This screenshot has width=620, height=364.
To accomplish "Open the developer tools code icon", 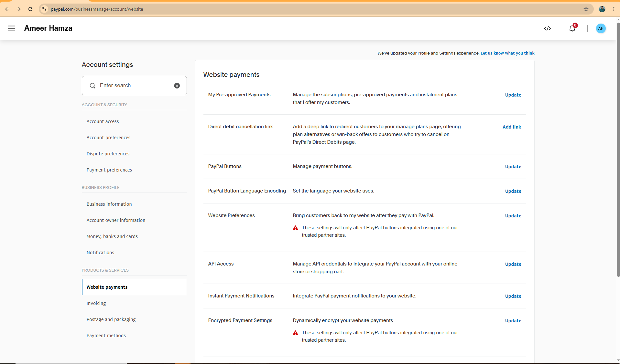I will pos(548,28).
